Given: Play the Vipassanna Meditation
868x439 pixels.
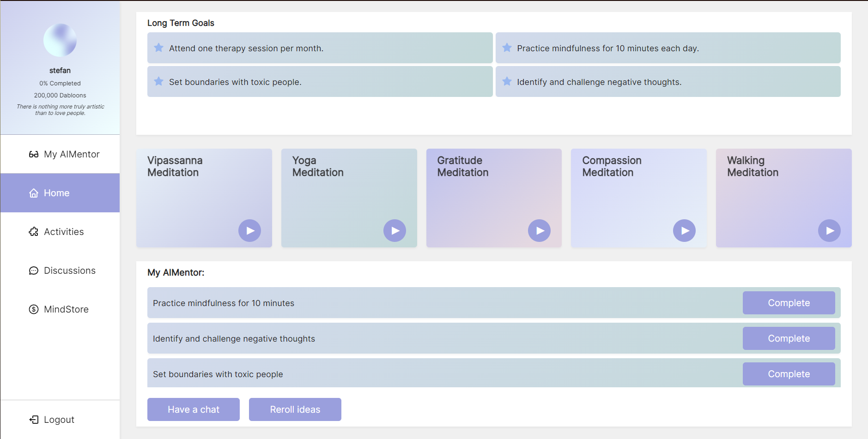Looking at the screenshot, I should point(249,230).
